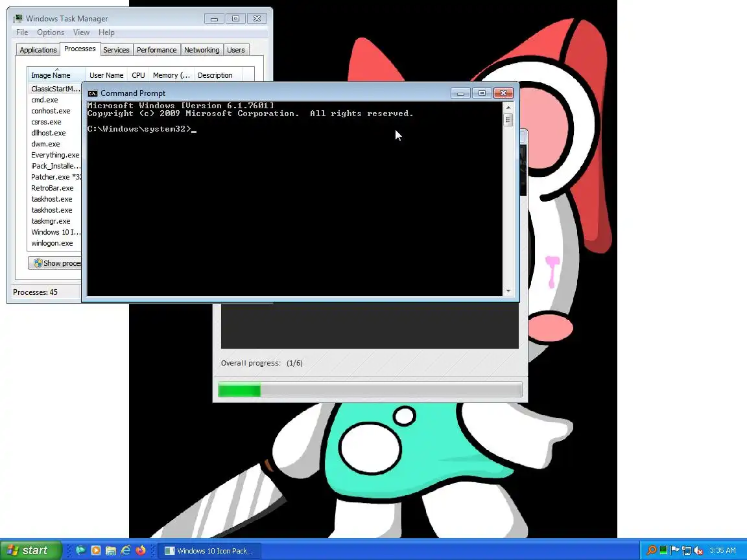
Task: Select the taskmgr.exe process
Action: pos(54,221)
